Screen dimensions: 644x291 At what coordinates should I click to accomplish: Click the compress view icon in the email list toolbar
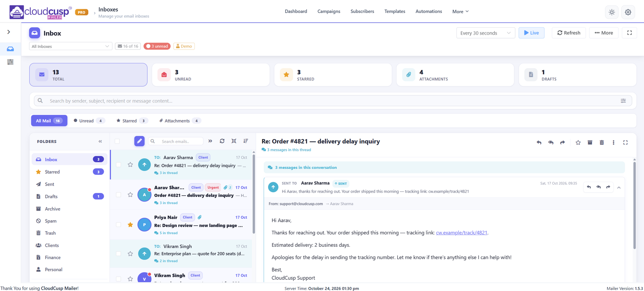pos(234,141)
